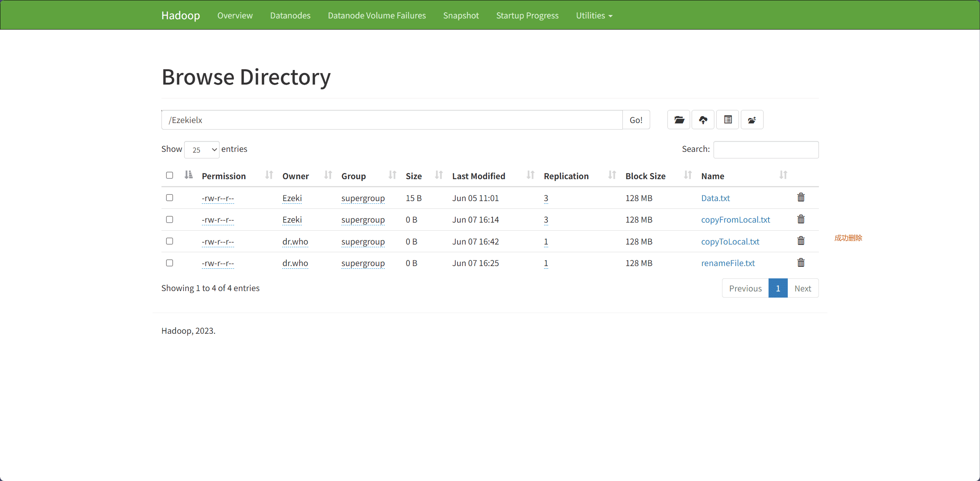Viewport: 980px width, 481px height.
Task: Delete renameFile.txt using trash icon
Action: (801, 263)
